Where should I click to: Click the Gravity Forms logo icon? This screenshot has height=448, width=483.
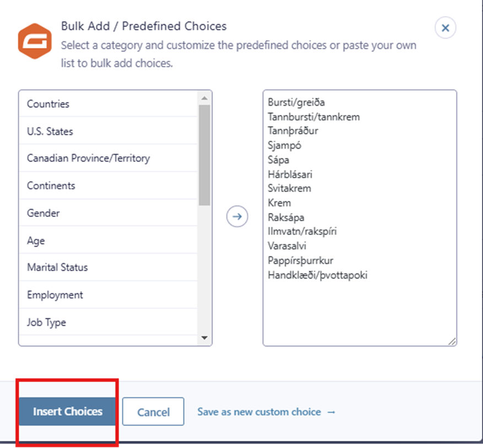coord(34,41)
